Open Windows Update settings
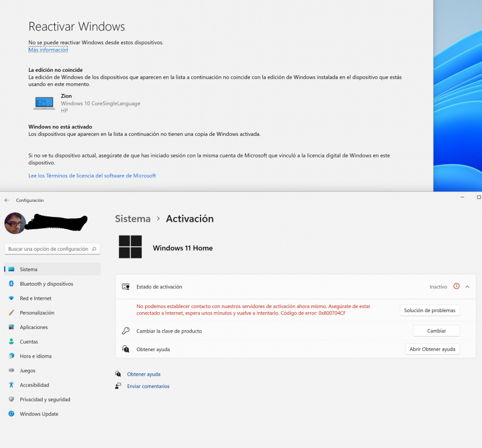The image size is (482, 448). point(52,414)
